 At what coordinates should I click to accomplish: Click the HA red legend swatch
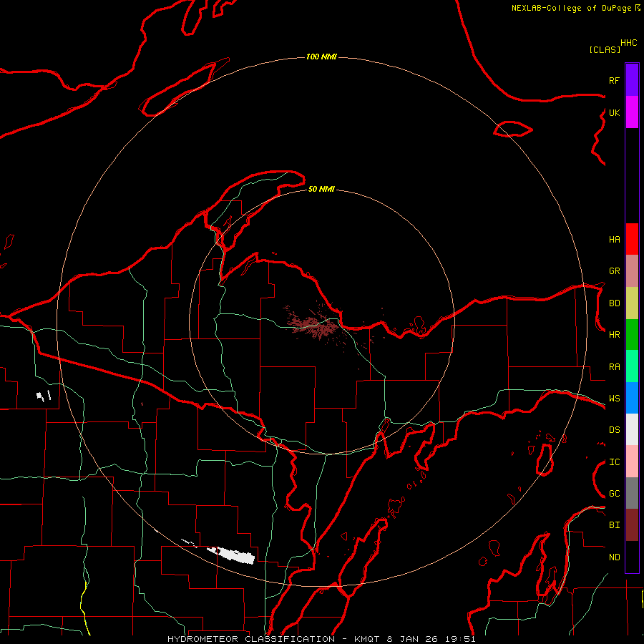point(632,239)
